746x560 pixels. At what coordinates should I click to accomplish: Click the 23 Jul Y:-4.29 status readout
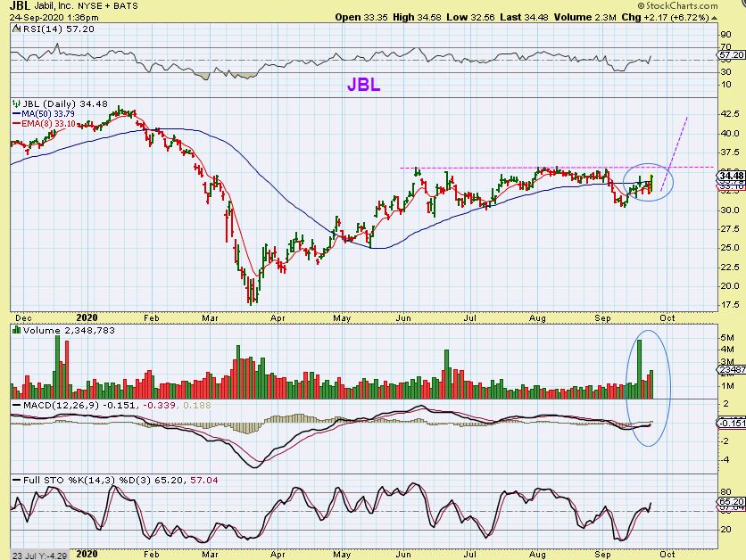tap(40, 556)
